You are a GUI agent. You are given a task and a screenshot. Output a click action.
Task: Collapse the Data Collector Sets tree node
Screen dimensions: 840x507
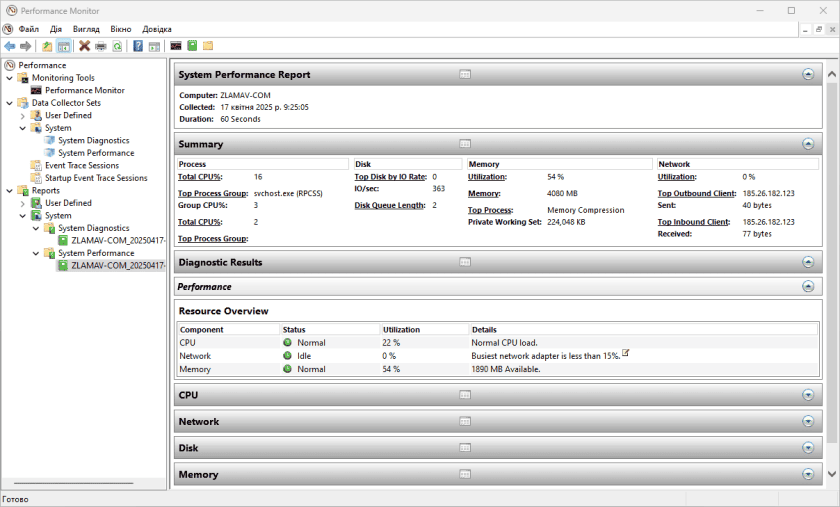pos(10,103)
